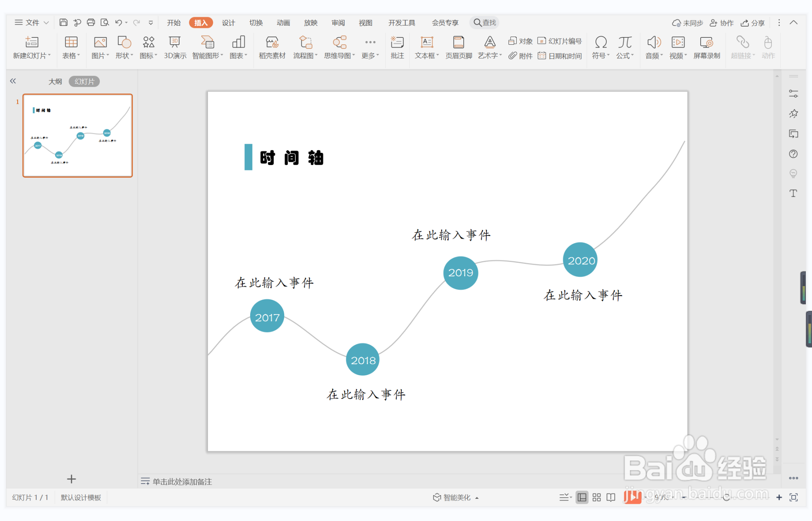Open the Table insert tool

[71, 47]
